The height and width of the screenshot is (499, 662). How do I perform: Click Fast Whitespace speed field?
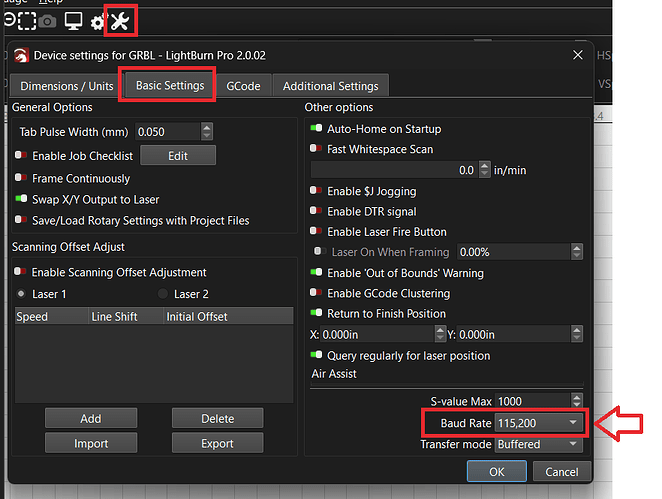394,170
